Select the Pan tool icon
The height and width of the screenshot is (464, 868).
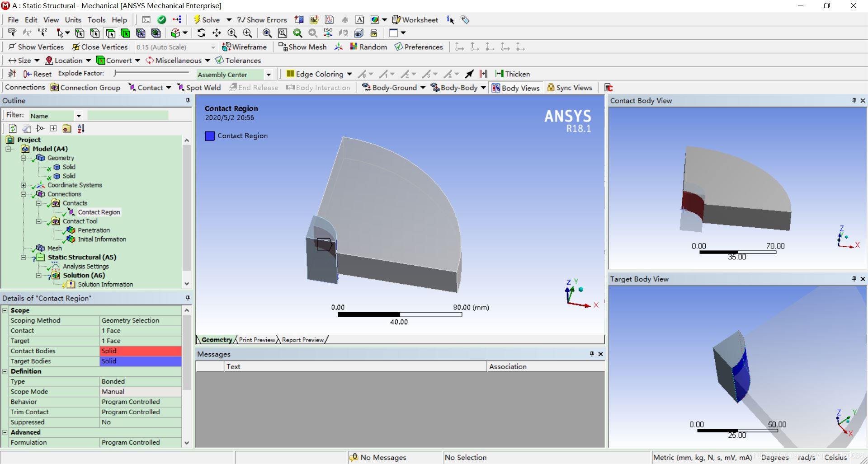(217, 33)
